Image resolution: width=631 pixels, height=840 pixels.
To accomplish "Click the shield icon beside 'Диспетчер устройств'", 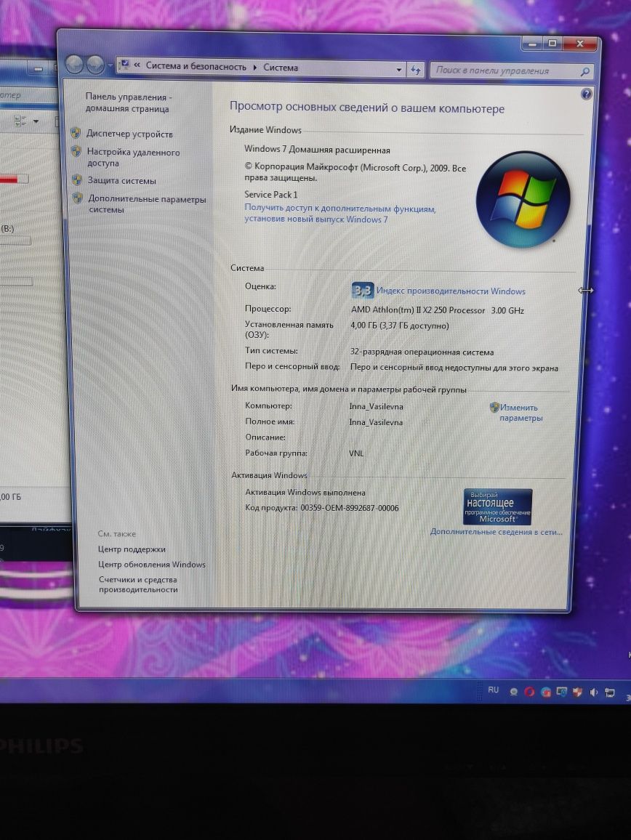I will [76, 133].
